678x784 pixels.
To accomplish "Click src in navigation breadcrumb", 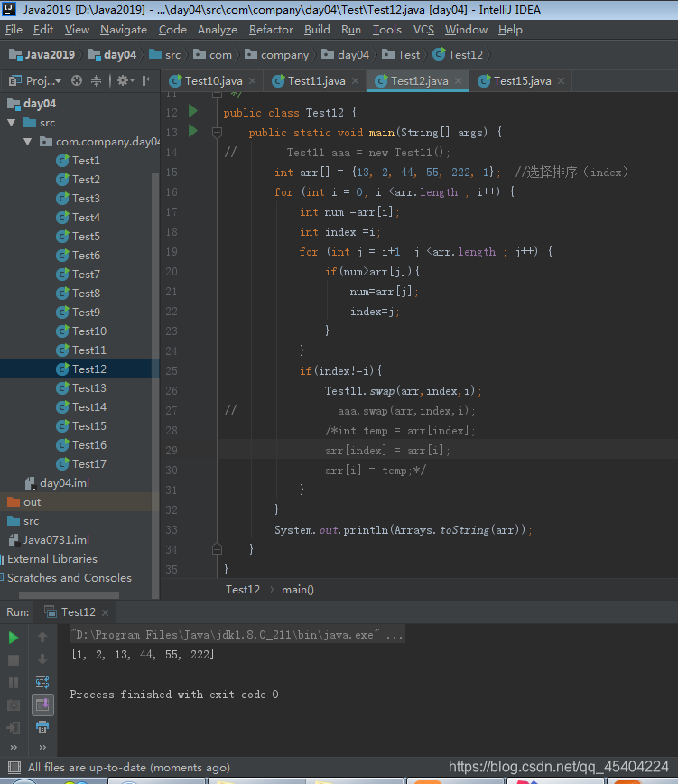I will pyautogui.click(x=165, y=54).
